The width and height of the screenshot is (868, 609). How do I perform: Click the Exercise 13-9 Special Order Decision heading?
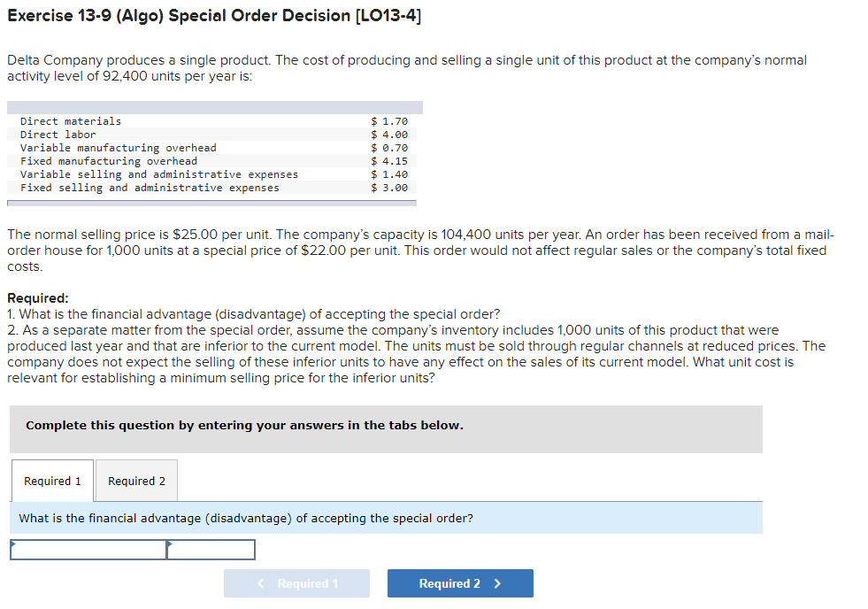[214, 16]
